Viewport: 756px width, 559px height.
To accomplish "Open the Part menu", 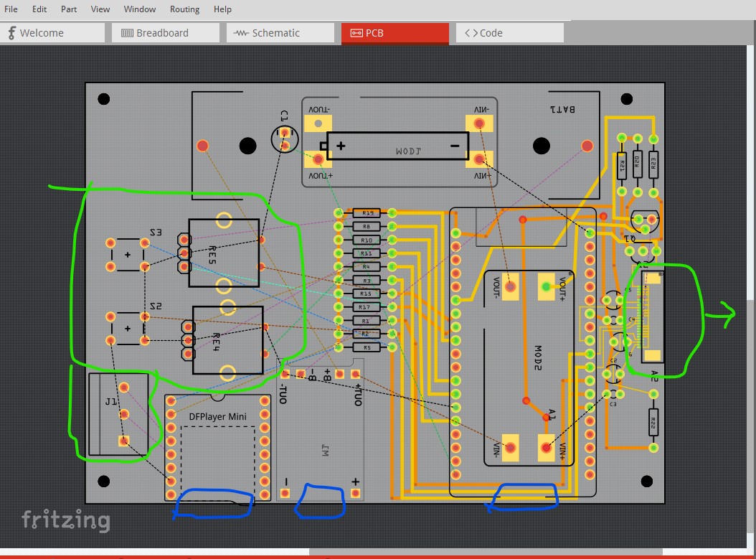I will (x=69, y=9).
